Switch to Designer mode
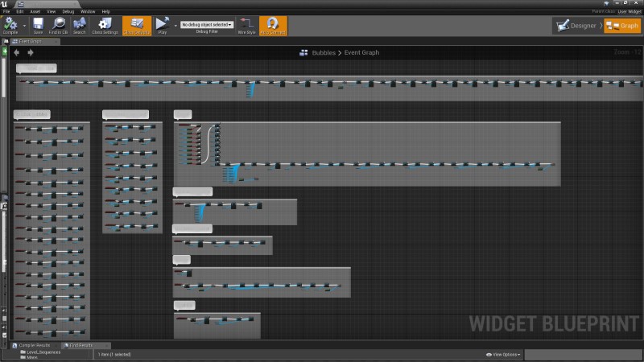644x362 pixels. [576, 26]
